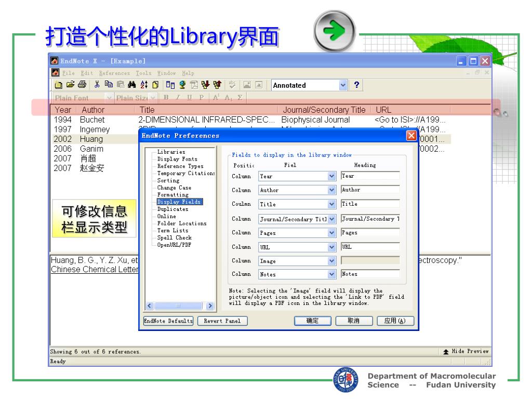Open the Image field dropdown
The width and height of the screenshot is (532, 399).
tap(331, 261)
